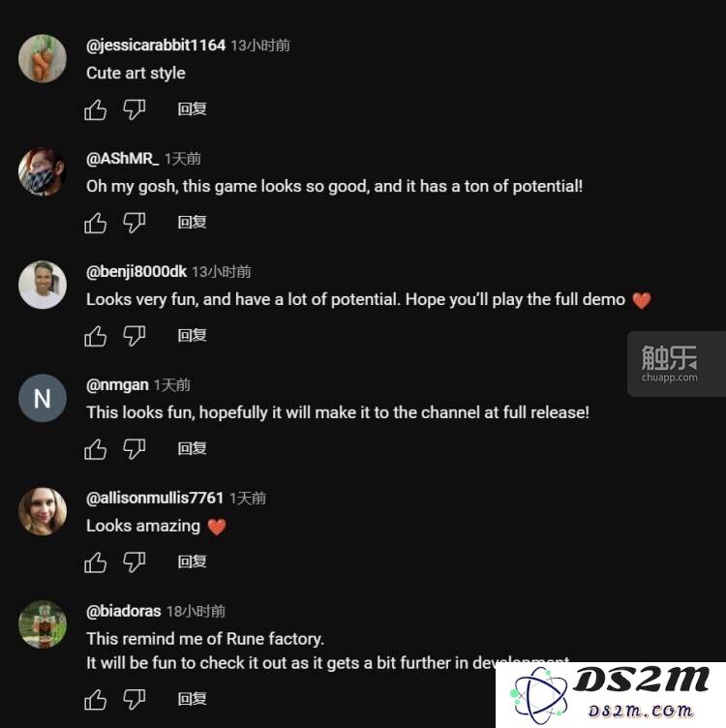Dislike @biadoras's Rune factory comment
Image resolution: width=726 pixels, height=728 pixels.
click(135, 699)
